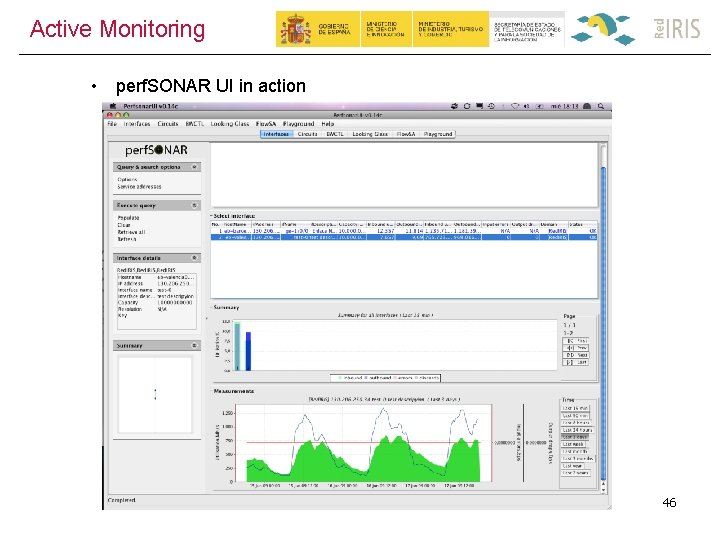This screenshot has height=540, width=720.
Task: Choose Last week time range
Action: click(x=574, y=444)
